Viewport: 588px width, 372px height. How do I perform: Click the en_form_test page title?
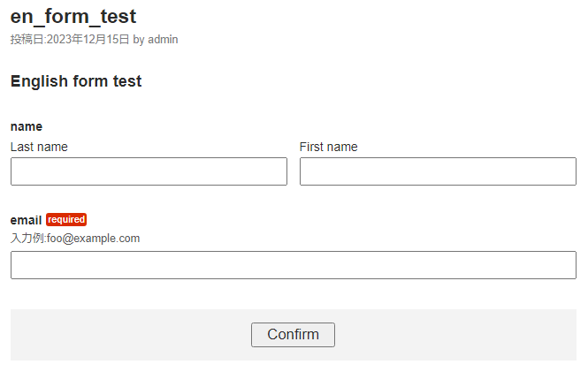[73, 16]
